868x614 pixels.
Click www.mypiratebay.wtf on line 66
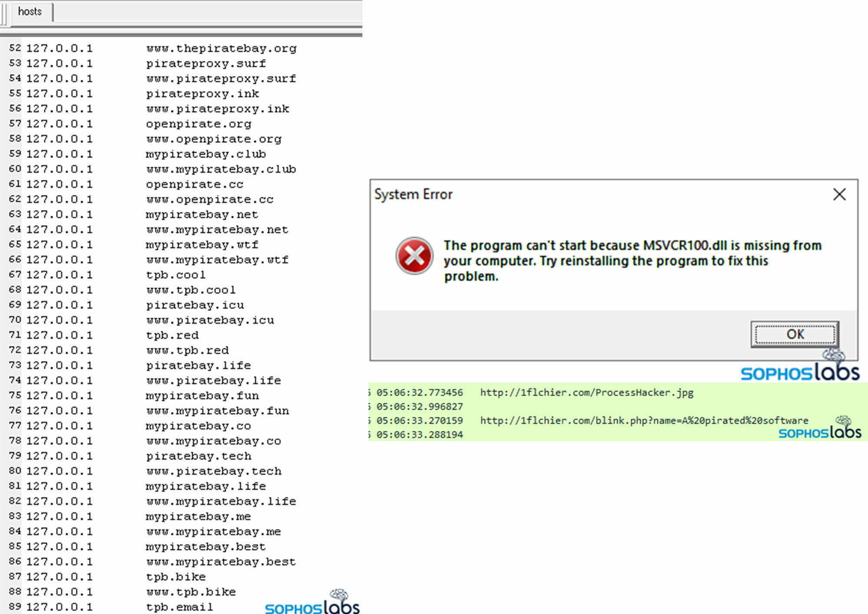tap(217, 260)
